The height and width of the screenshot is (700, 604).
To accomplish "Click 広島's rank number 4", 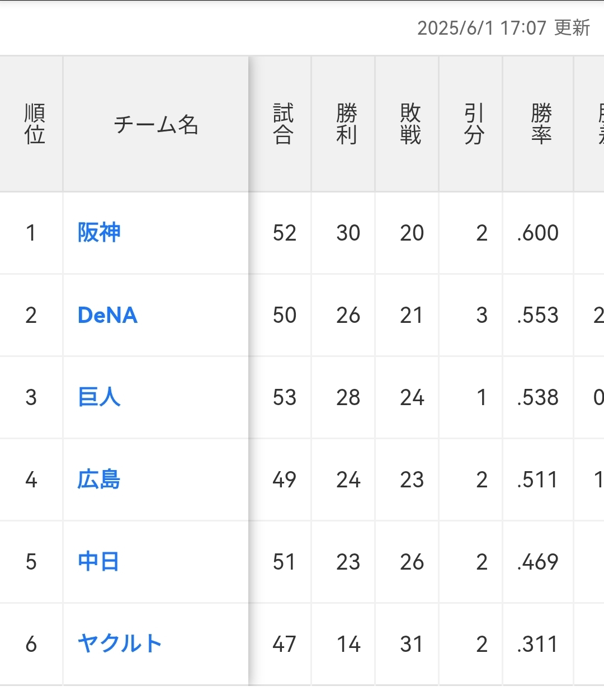I will (x=31, y=480).
